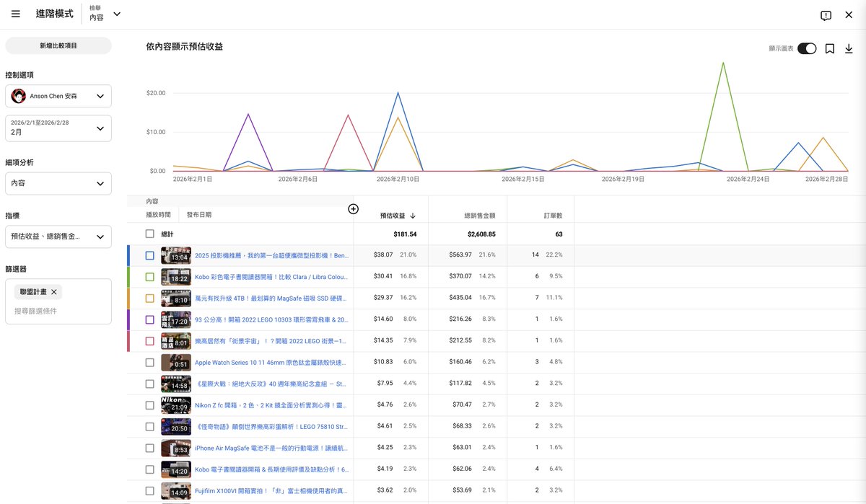This screenshot has width=866, height=504.
Task: Click the 發布日期 column header
Action: tap(199, 215)
